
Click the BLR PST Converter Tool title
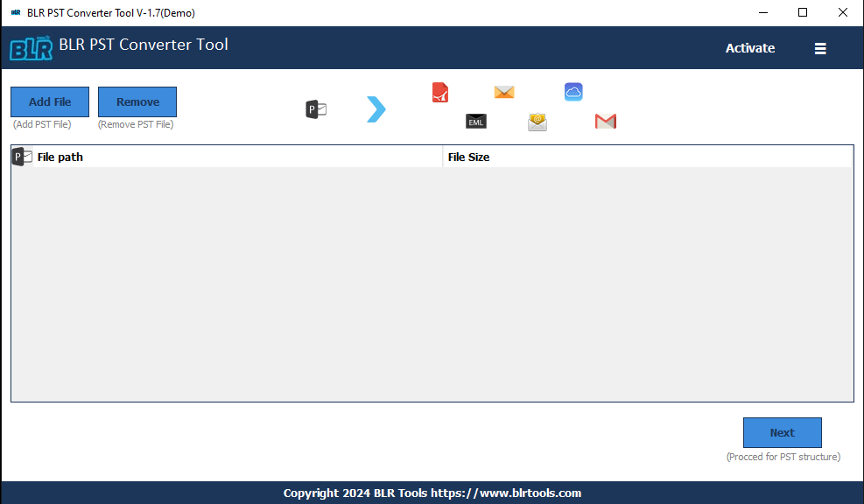[x=144, y=45]
